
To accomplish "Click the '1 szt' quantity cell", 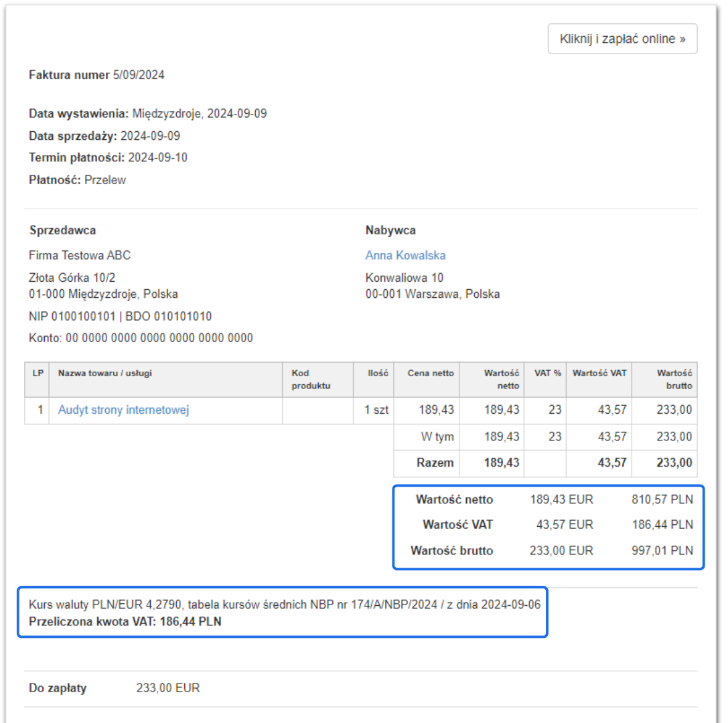I will click(376, 410).
